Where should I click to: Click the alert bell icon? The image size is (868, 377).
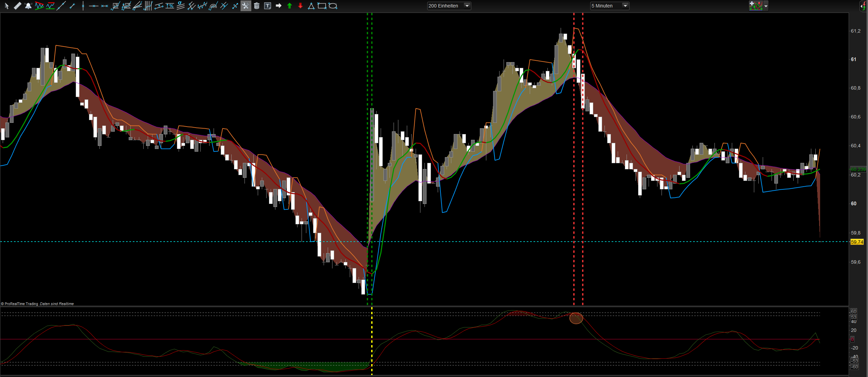click(x=28, y=6)
